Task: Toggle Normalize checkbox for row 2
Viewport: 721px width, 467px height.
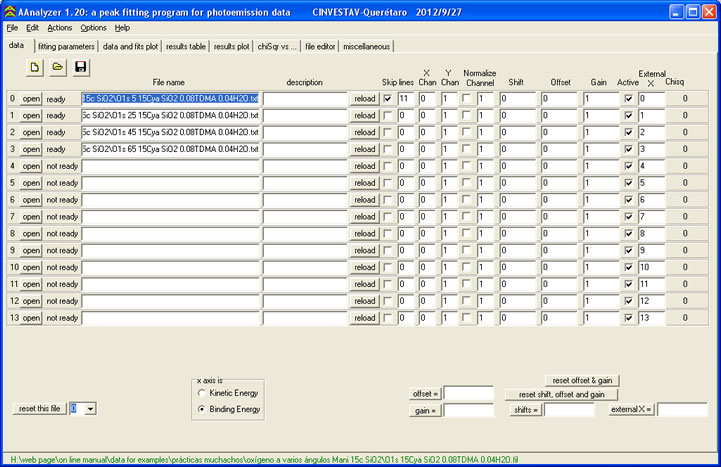Action: 466,132
